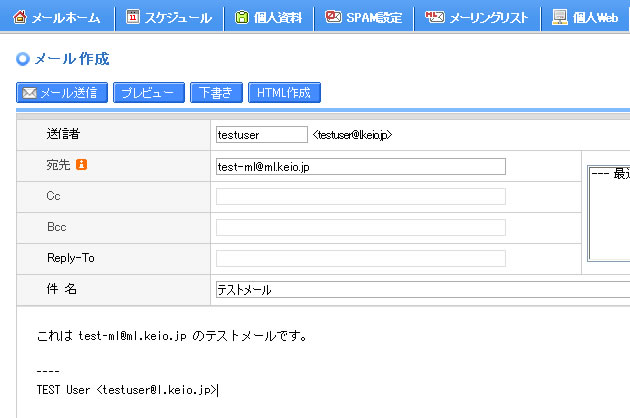Click into the Cc input field

(x=360, y=197)
